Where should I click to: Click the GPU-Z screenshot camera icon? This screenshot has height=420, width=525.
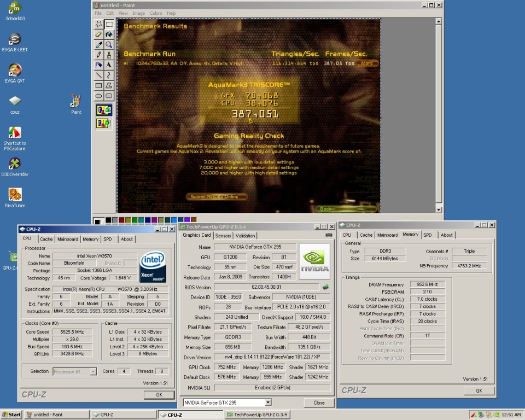click(329, 235)
